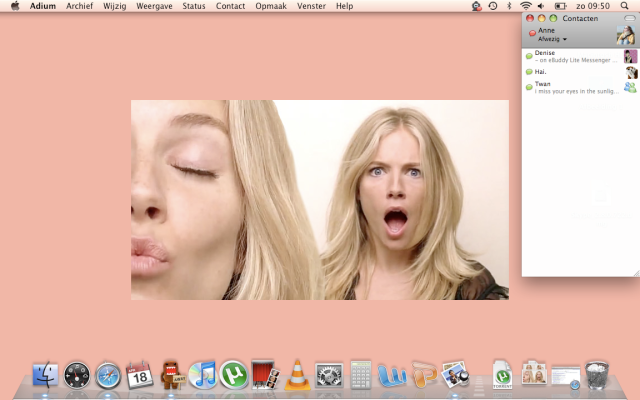Launch Dashboard from the Dock
This screenshot has width=640, height=400.
coord(77,375)
